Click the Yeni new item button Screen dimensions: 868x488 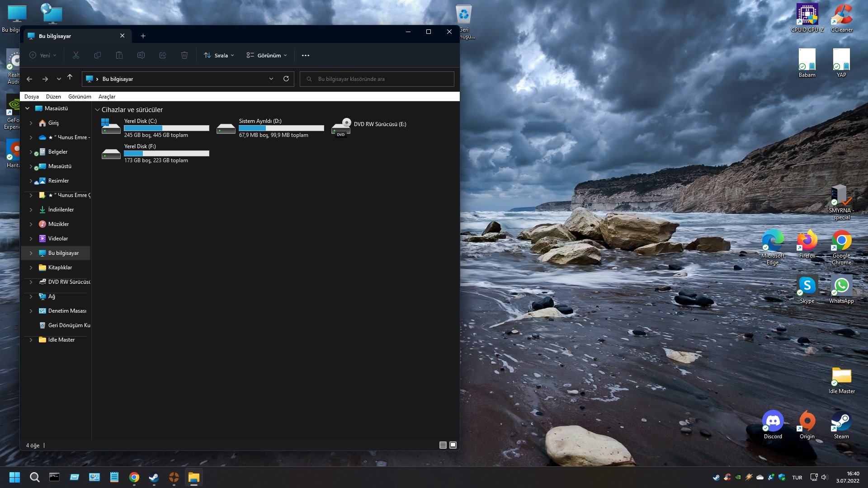click(x=43, y=55)
